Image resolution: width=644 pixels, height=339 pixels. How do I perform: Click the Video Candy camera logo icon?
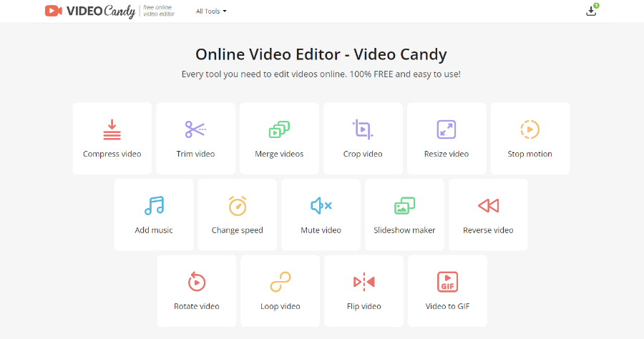tap(54, 11)
